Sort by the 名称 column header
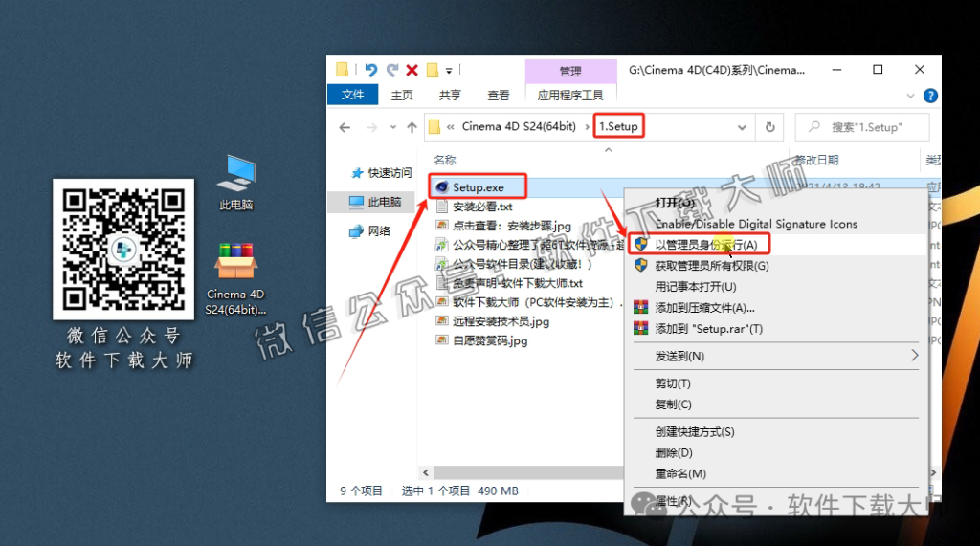The image size is (980, 546). click(445, 160)
